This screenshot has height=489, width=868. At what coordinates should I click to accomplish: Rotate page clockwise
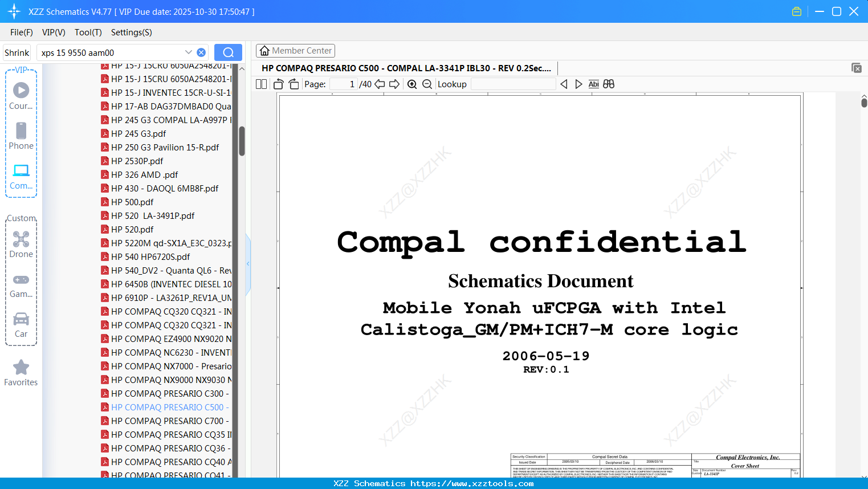[x=294, y=84]
